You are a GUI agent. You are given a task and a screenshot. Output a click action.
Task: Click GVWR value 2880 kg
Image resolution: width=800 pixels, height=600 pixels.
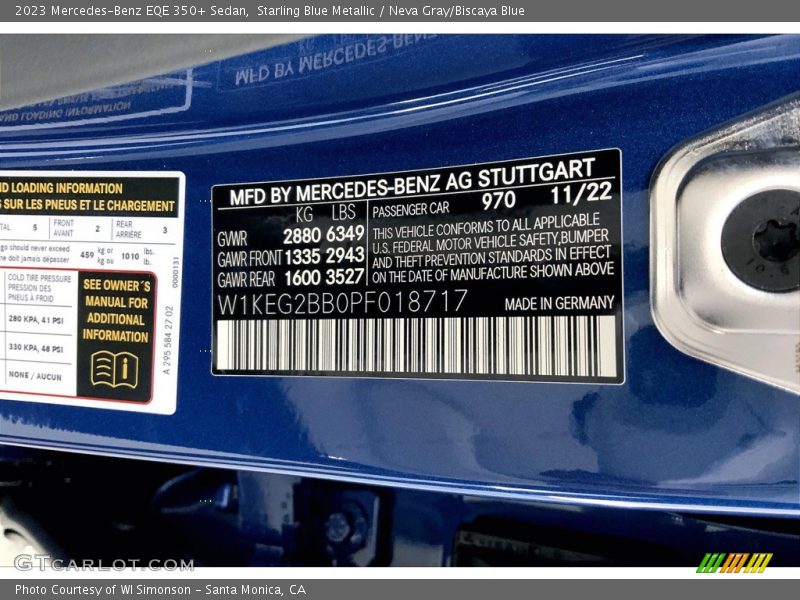point(302,236)
